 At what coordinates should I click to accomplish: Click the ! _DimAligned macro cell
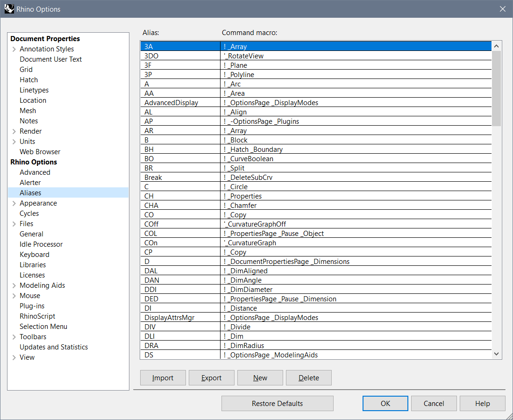click(x=356, y=271)
